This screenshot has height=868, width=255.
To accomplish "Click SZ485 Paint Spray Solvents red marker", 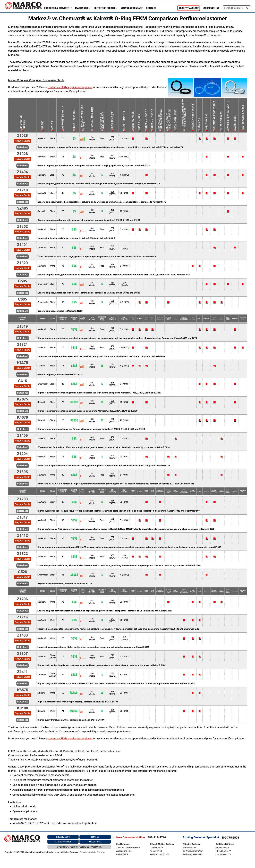I will 228,211.
